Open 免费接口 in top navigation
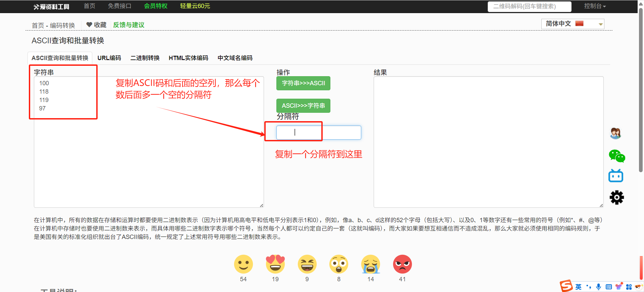 tap(120, 6)
